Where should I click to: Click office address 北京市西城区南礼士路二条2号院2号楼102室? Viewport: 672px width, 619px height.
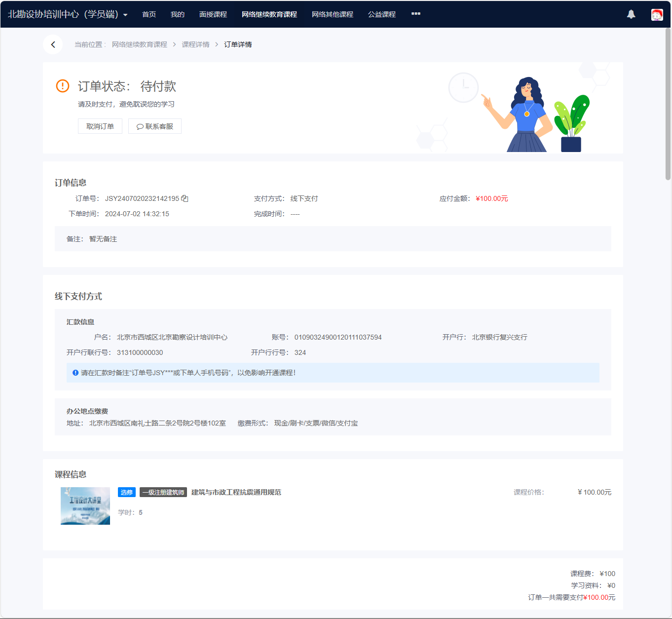point(157,423)
